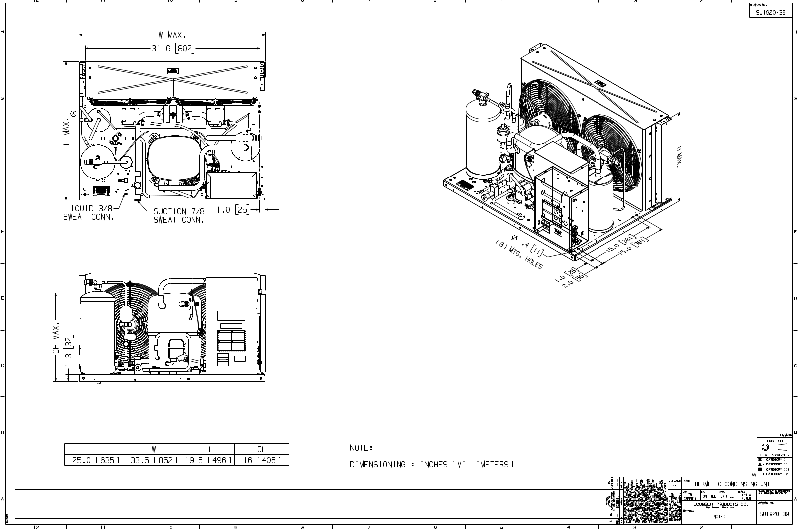Click the 'SUCTION 7/8 SWEAT CONN.' callout
The height and width of the screenshot is (532, 798).
pos(179,215)
